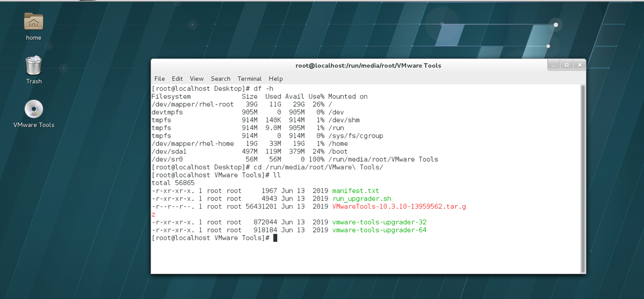Click the blinking cursor at the prompt
644x299 pixels.
click(274, 238)
